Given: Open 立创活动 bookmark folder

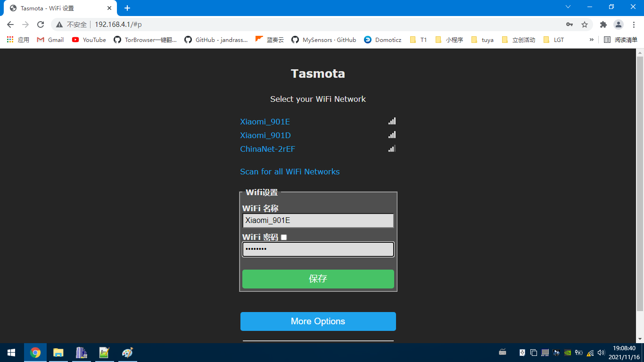Looking at the screenshot, I should click(x=519, y=40).
